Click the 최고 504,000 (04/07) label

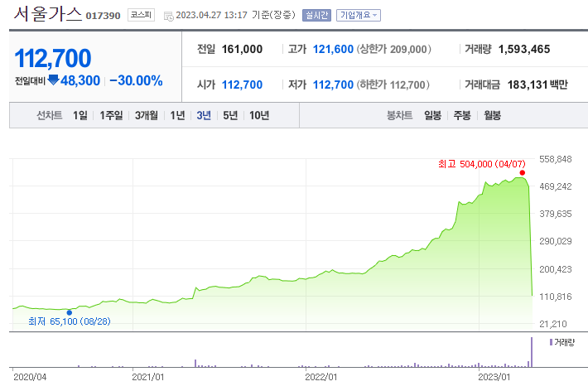[x=481, y=164]
